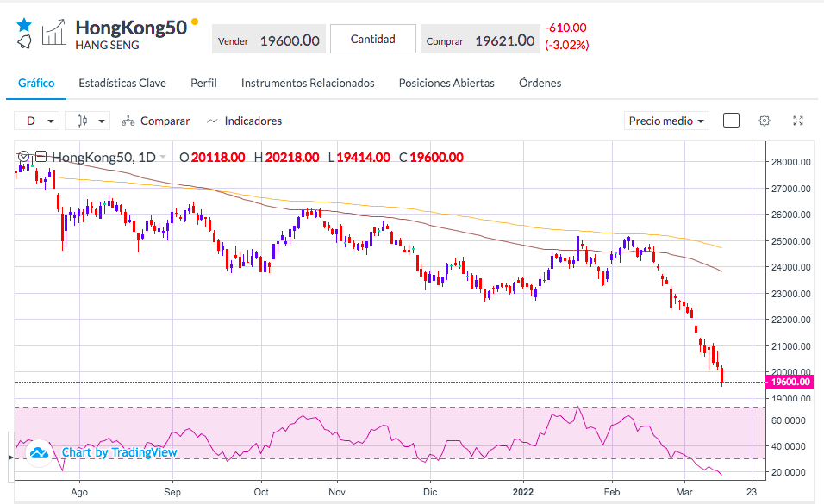Click the Comprar 19621.00 button
Viewport: 824px width, 504px height.
[x=480, y=40]
